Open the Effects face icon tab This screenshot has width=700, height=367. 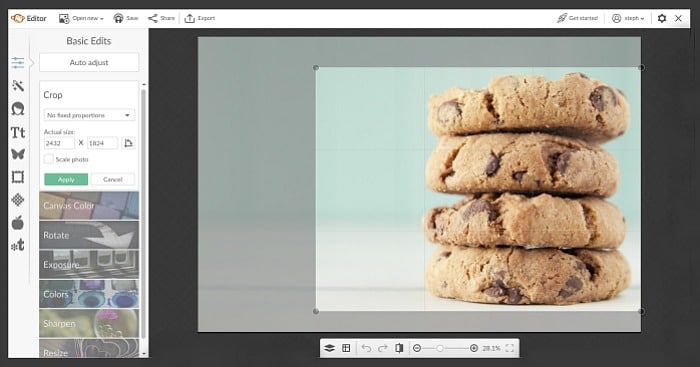(18, 109)
